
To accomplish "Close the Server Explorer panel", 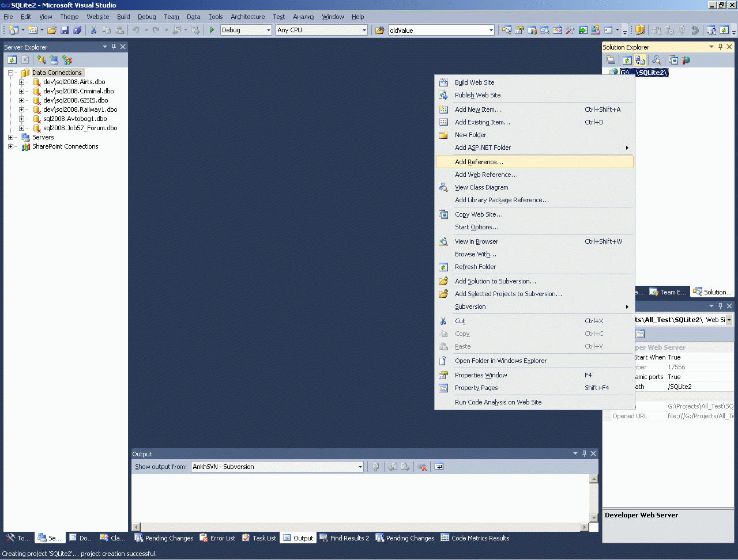I will coord(123,47).
